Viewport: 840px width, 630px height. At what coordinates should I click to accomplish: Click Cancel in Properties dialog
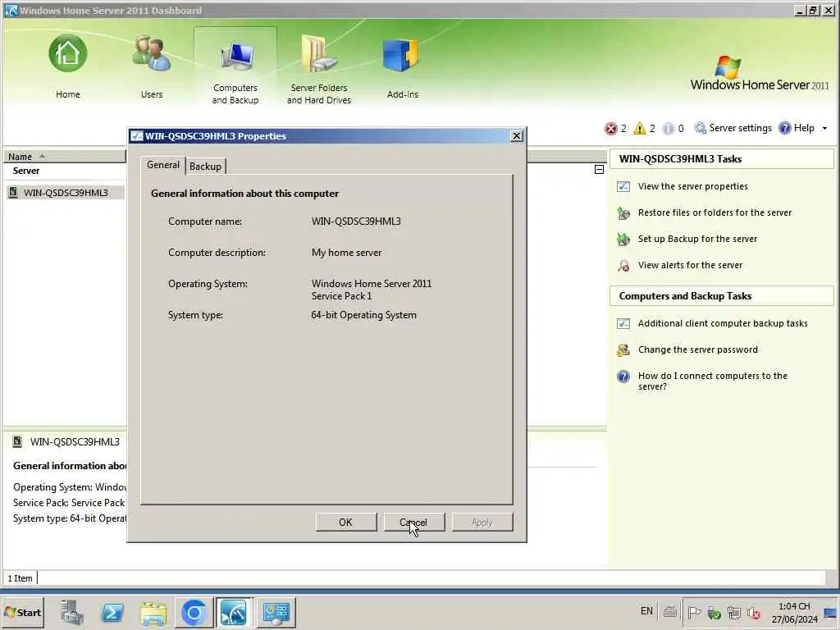click(x=414, y=523)
